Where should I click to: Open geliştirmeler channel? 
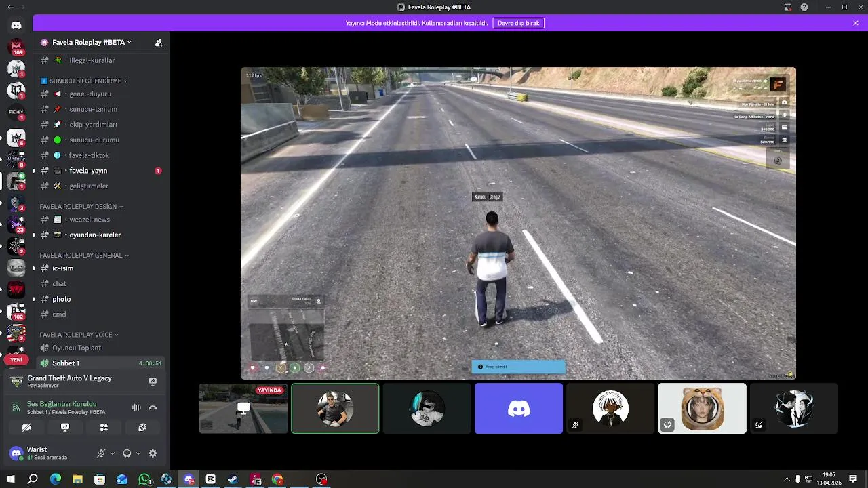[101, 186]
